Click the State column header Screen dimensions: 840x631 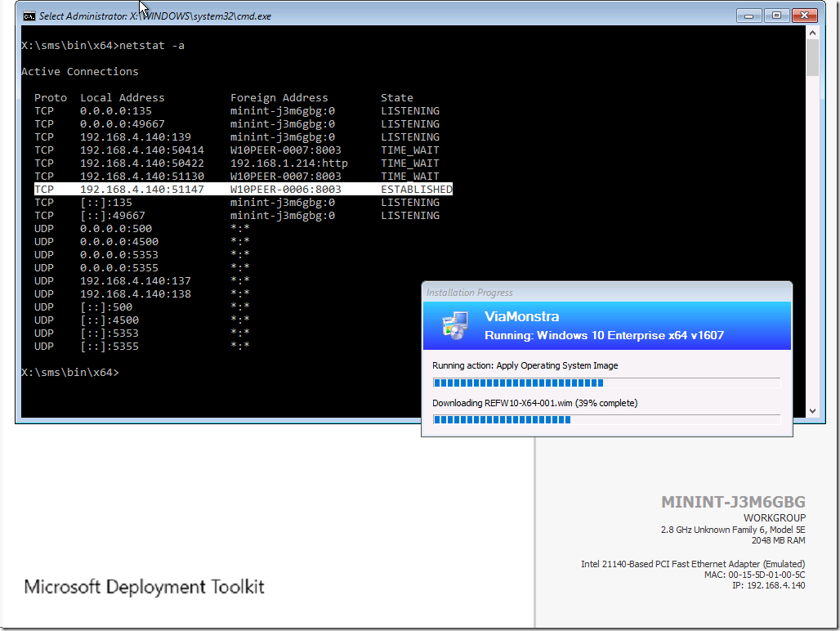(397, 97)
